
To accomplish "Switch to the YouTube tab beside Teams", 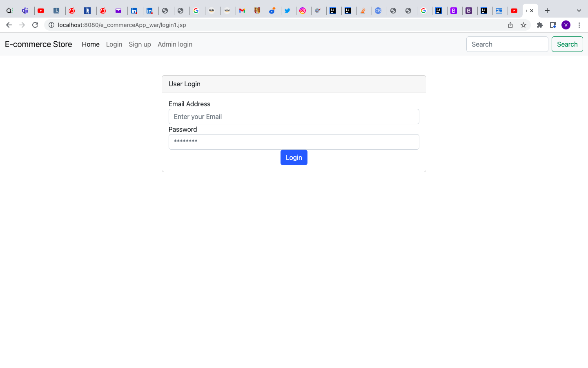I will click(41, 11).
